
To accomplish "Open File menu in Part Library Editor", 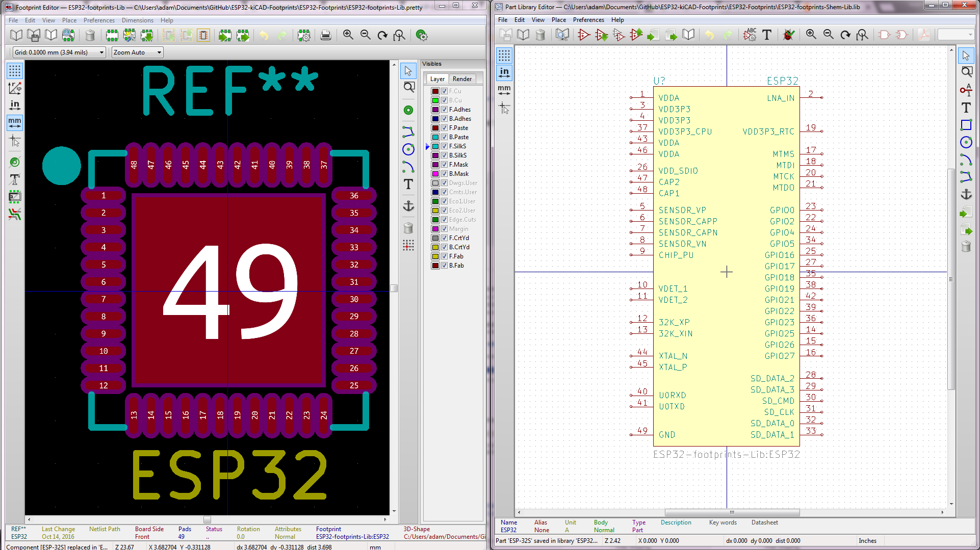I will pos(503,20).
